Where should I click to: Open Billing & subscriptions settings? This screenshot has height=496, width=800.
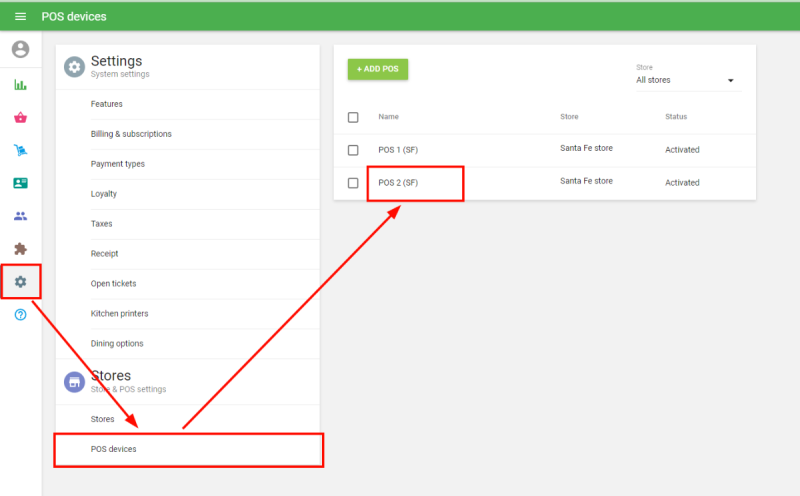(131, 134)
